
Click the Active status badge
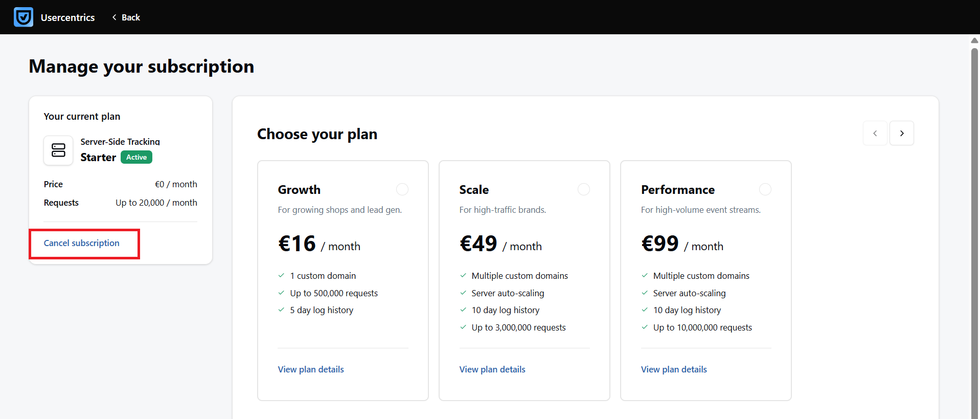[136, 157]
